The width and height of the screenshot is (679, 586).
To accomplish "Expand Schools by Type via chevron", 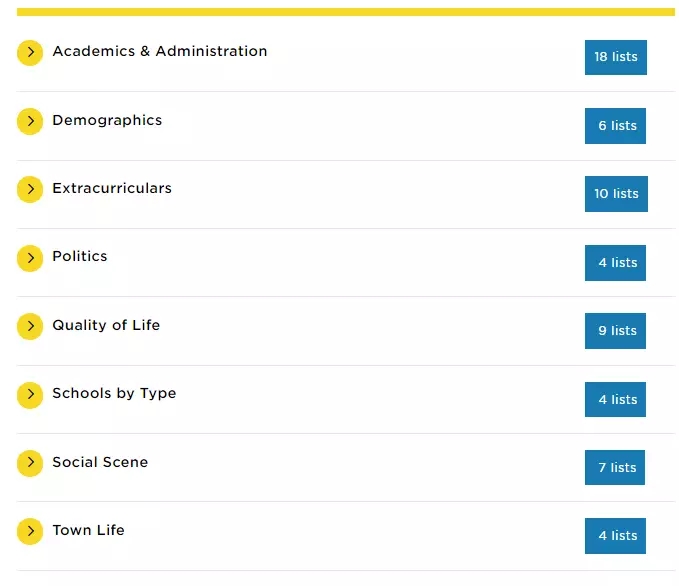I will (x=30, y=395).
